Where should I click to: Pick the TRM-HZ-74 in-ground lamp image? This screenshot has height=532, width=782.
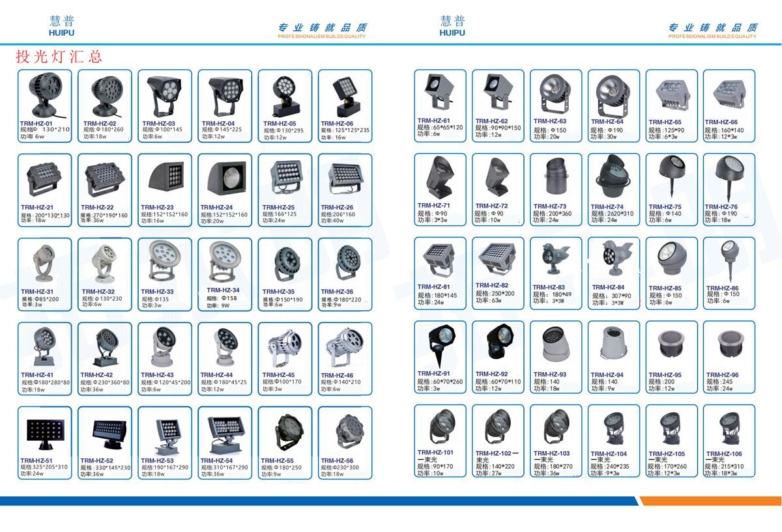coord(614,178)
